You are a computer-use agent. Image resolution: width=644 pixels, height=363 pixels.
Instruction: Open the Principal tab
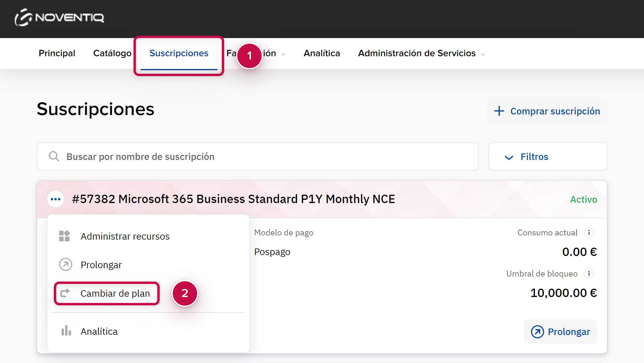click(x=57, y=54)
